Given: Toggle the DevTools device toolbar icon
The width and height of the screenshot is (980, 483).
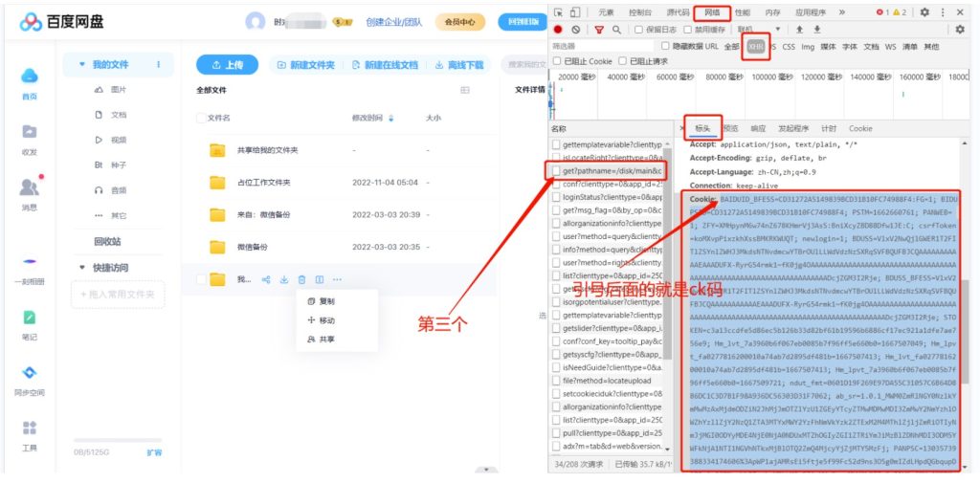Looking at the screenshot, I should pyautogui.click(x=575, y=11).
